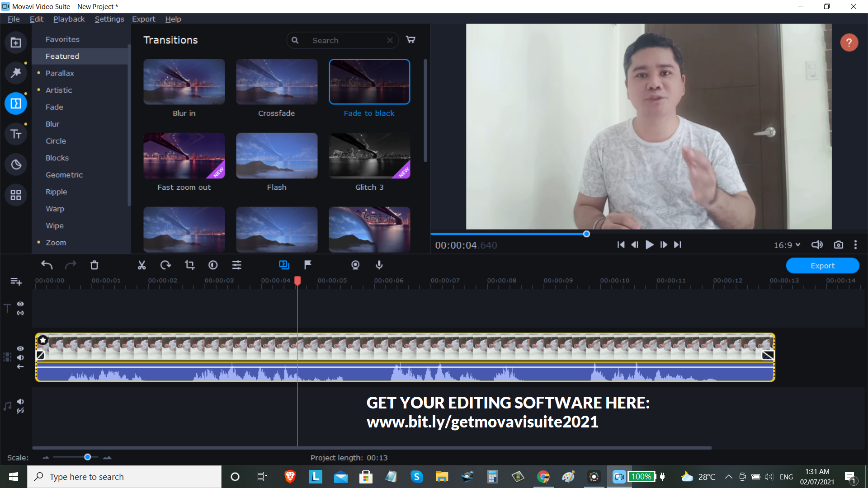This screenshot has width=868, height=488.
Task: Open the Playback menu
Action: click(x=69, y=19)
